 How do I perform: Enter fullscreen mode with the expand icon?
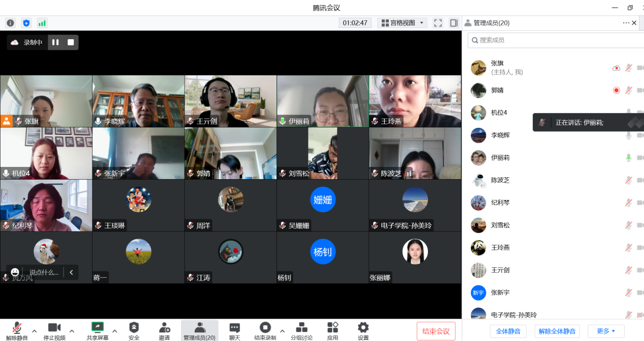click(x=438, y=23)
